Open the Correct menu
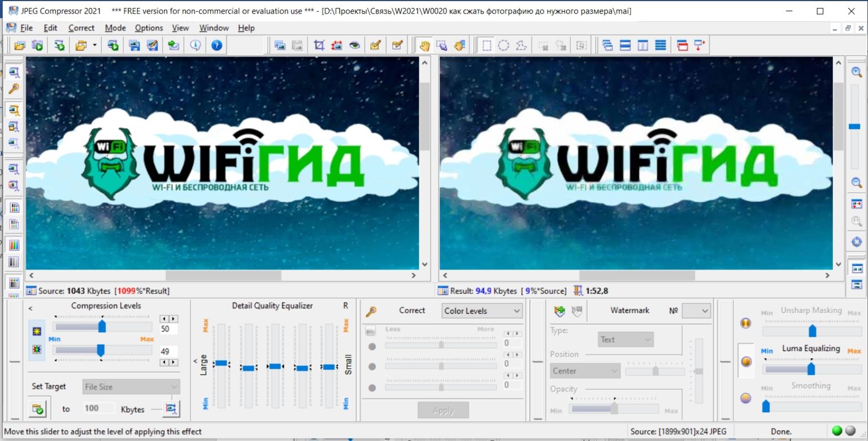Viewport: 868px width, 441px height. [x=81, y=28]
